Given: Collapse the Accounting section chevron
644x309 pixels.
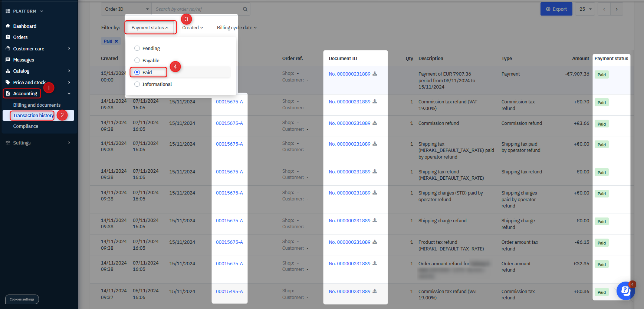Looking at the screenshot, I should (x=69, y=93).
